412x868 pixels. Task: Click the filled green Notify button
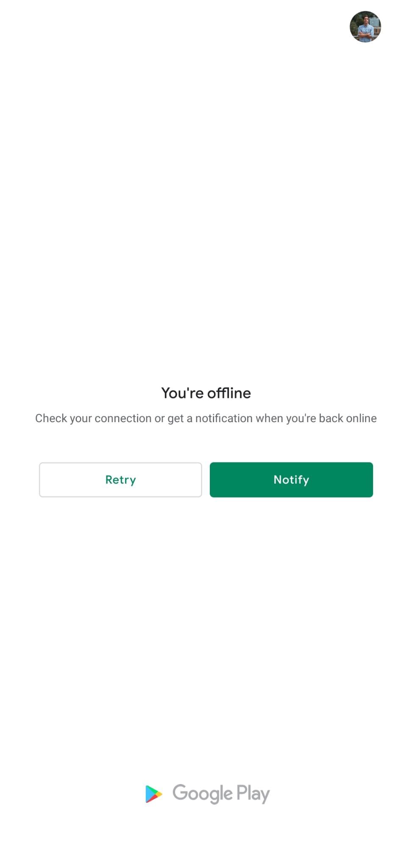click(x=291, y=479)
